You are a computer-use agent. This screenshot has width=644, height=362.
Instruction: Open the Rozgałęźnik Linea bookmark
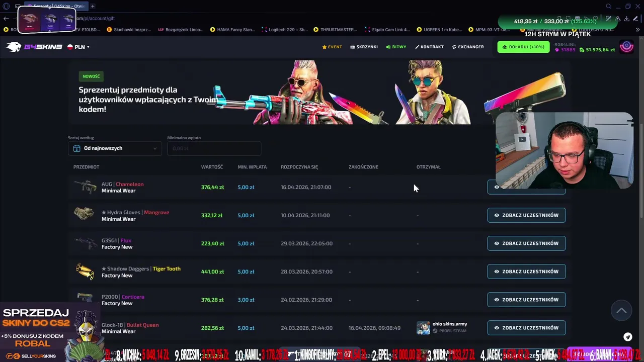click(181, 30)
